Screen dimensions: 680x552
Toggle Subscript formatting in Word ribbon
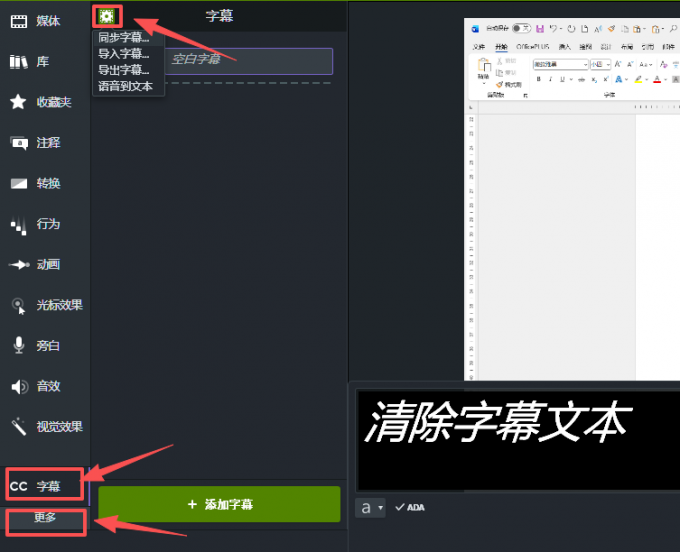coord(594,79)
